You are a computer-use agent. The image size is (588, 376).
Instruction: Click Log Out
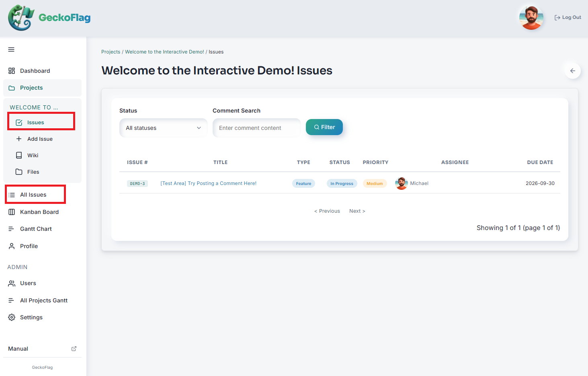coord(568,17)
